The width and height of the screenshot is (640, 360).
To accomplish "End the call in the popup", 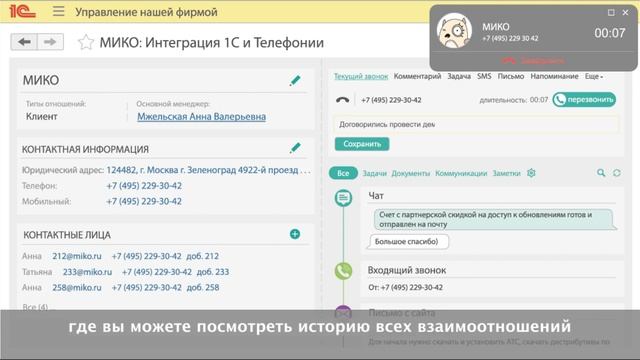I will 533,60.
